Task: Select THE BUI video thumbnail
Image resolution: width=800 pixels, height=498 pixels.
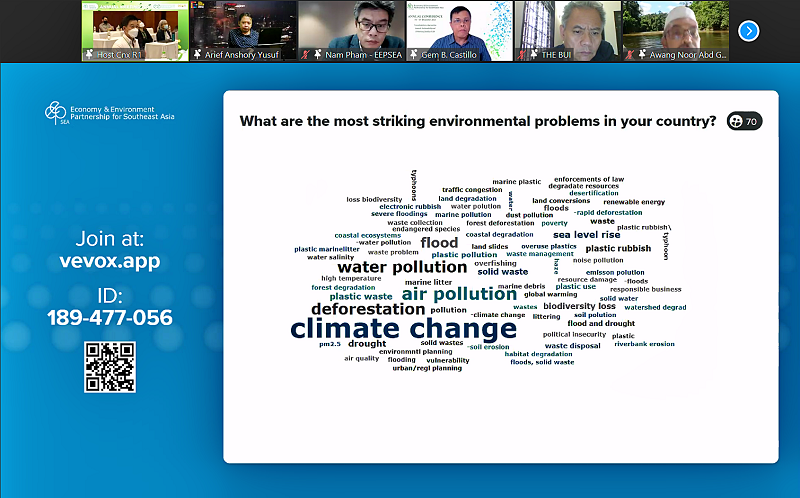Action: coord(567,30)
